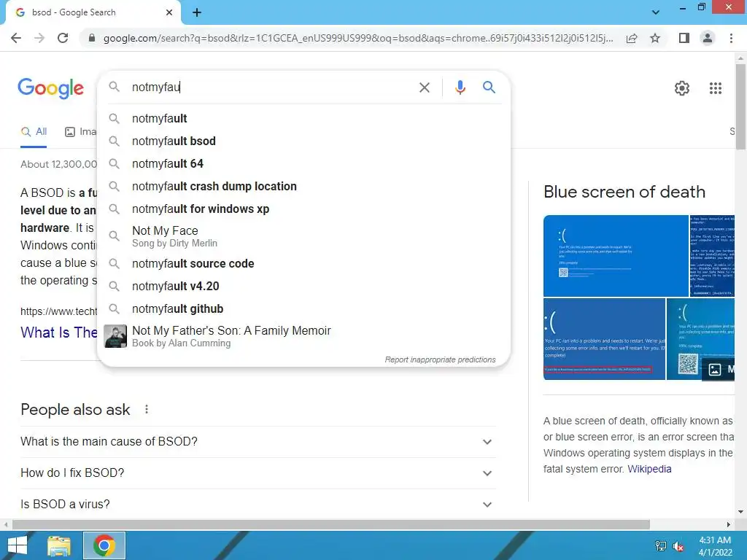The image size is (747, 560).
Task: Open the network tray icon
Action: 661,545
